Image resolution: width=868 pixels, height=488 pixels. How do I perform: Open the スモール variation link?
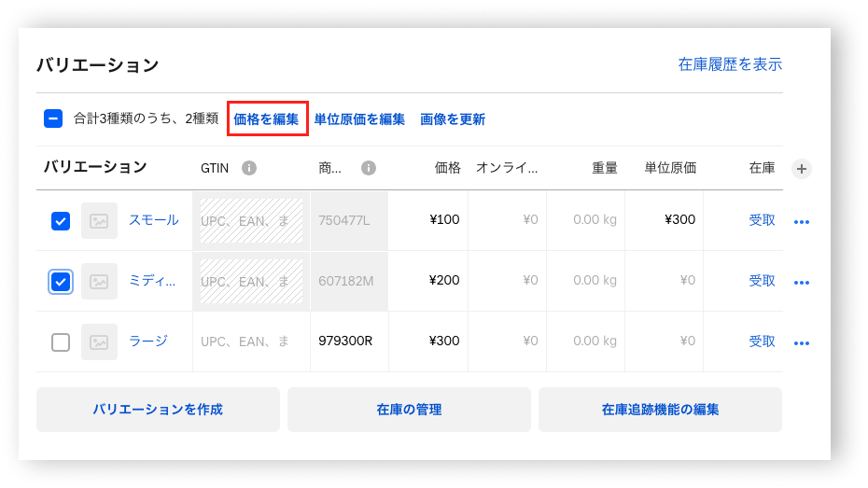pos(154,219)
